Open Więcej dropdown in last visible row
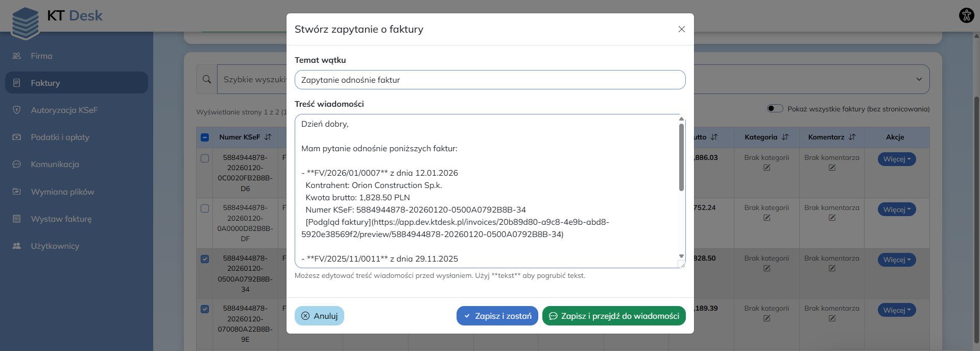Image resolution: width=980 pixels, height=351 pixels. click(x=897, y=310)
